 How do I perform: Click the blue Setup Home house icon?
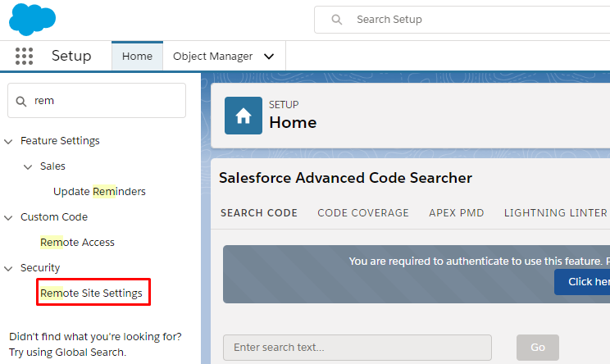pos(244,116)
